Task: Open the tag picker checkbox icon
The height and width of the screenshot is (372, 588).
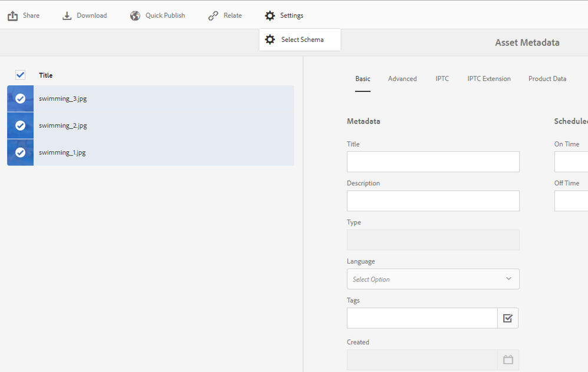Action: [507, 318]
